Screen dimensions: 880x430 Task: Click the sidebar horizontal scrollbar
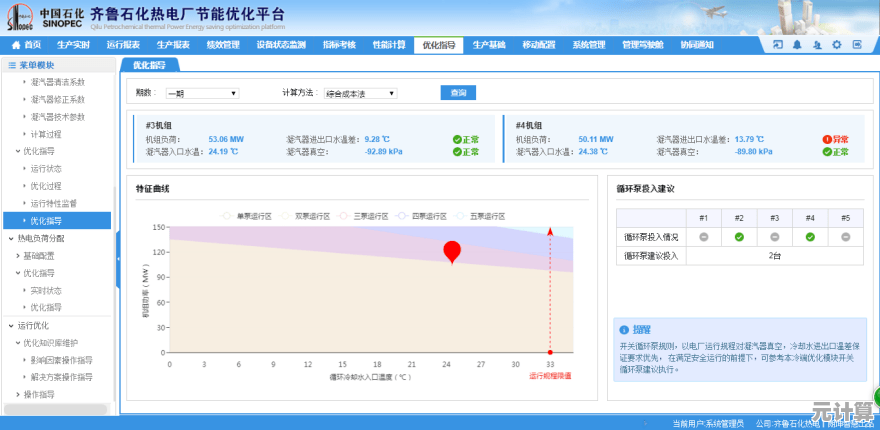coord(56,409)
